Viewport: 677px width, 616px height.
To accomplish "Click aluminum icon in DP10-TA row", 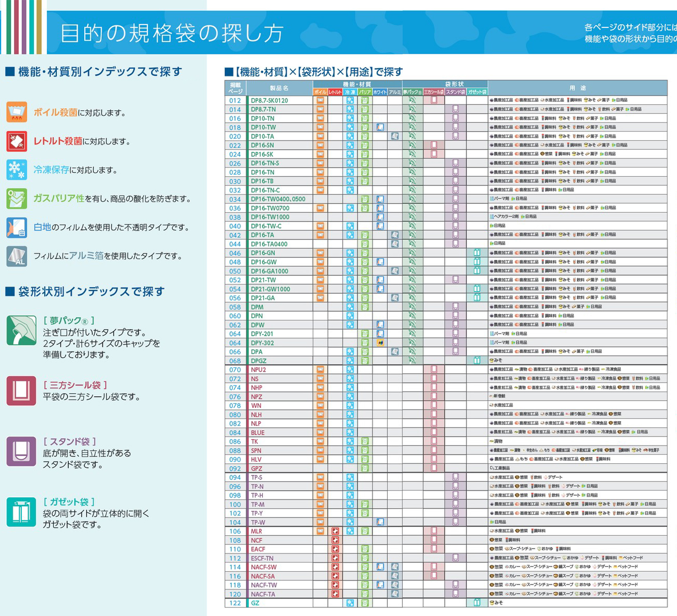I will [395, 136].
